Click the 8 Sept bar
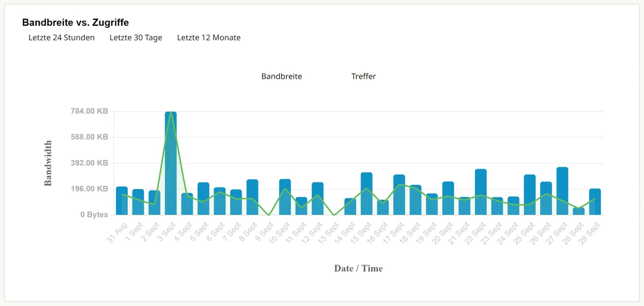 252,197
